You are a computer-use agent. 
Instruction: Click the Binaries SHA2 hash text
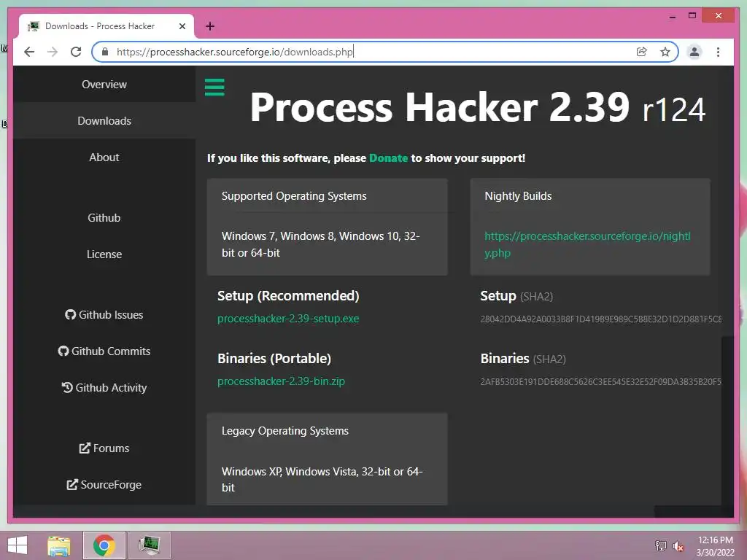601,382
